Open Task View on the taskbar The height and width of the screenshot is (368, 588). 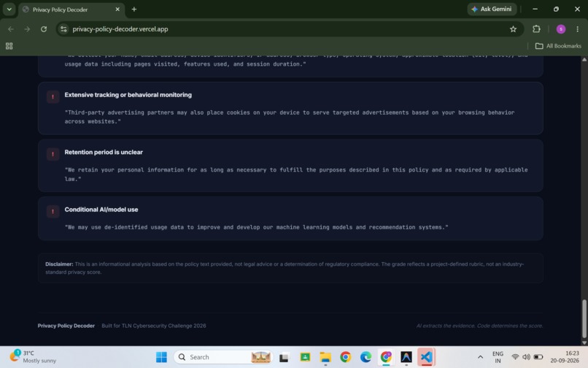284,357
